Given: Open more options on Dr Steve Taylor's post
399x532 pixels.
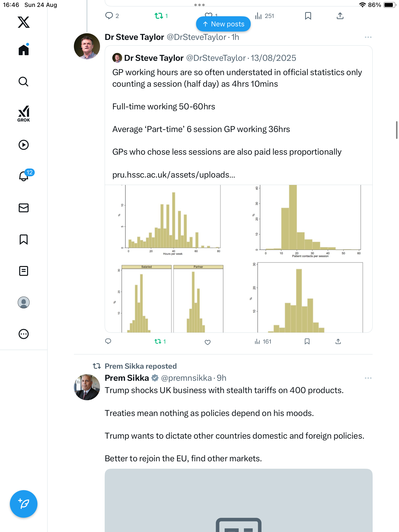Looking at the screenshot, I should coord(368,37).
